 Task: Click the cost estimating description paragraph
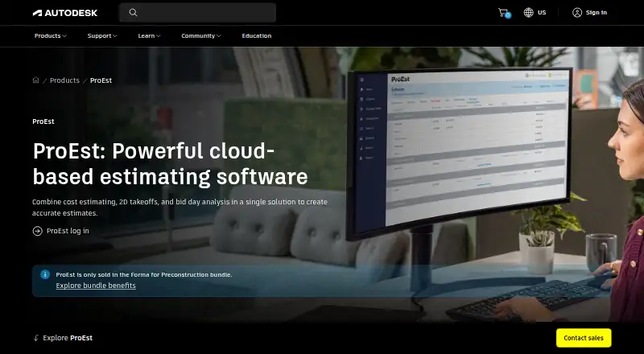click(180, 208)
